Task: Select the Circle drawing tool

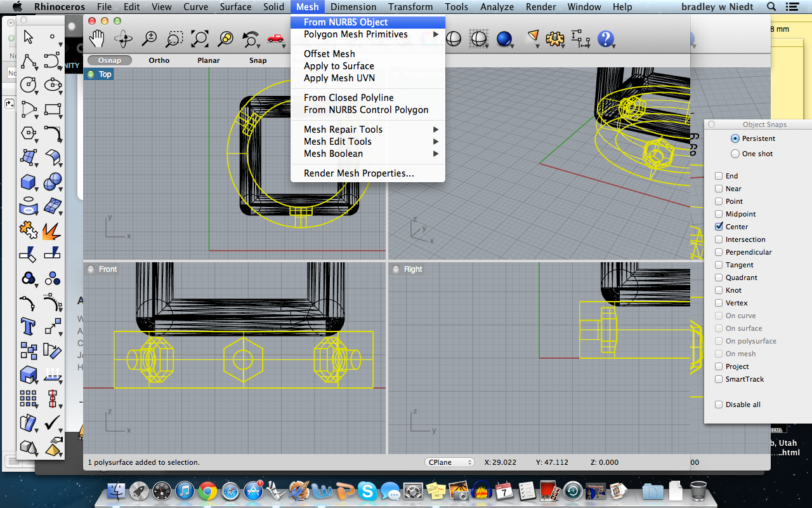Action: coord(28,84)
